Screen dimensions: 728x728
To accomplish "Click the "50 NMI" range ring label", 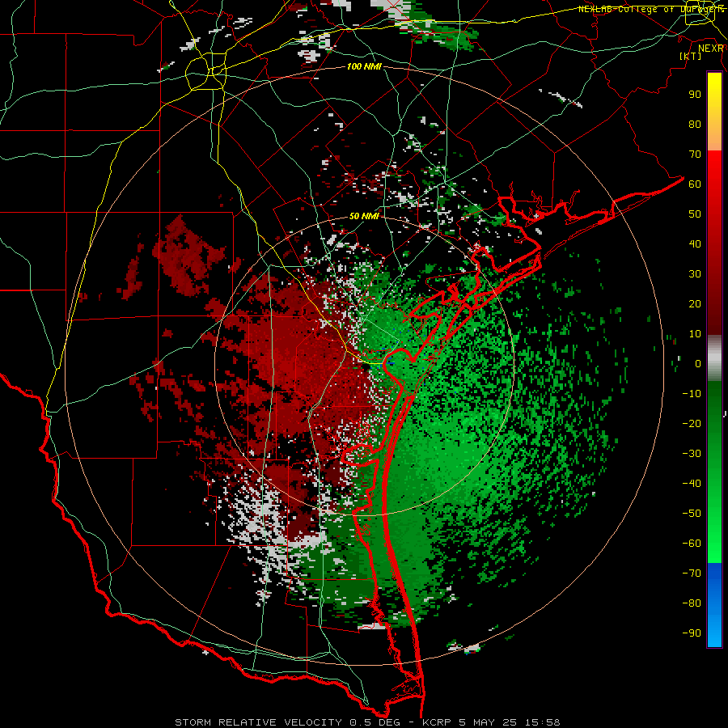I will click(364, 216).
